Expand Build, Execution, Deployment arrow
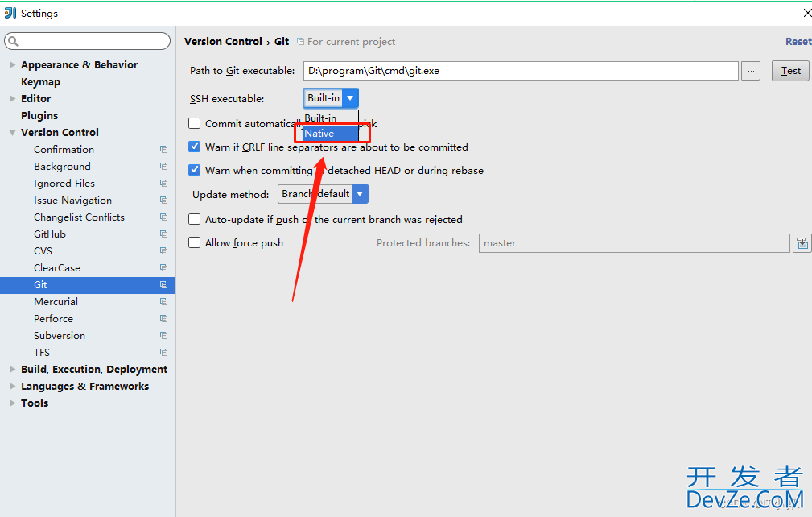This screenshot has height=517, width=812. click(12, 370)
